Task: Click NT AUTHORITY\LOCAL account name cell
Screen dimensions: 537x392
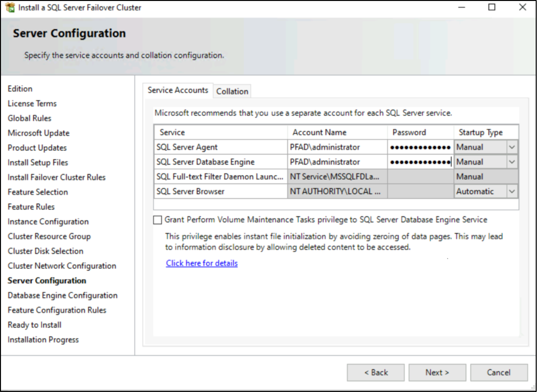Action: (x=337, y=192)
